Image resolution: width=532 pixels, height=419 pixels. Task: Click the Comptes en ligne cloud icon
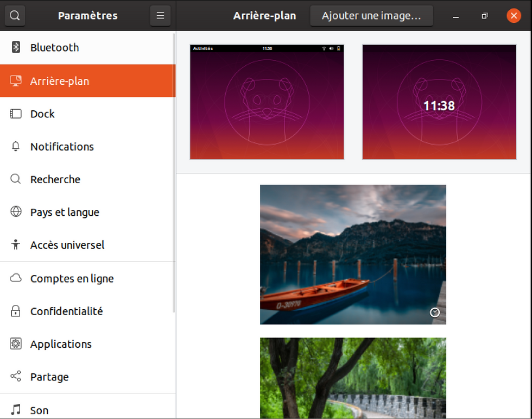(x=16, y=278)
